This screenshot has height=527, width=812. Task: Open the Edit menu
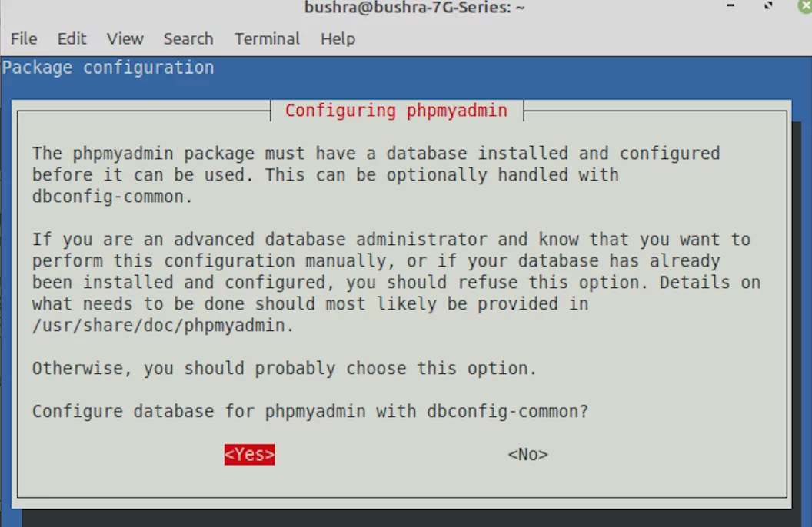coord(72,38)
